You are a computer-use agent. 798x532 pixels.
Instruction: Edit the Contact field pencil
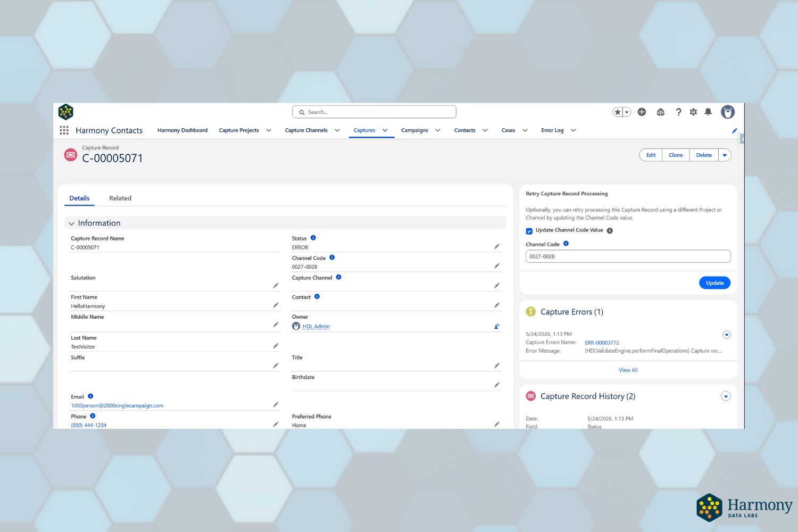tap(497, 305)
